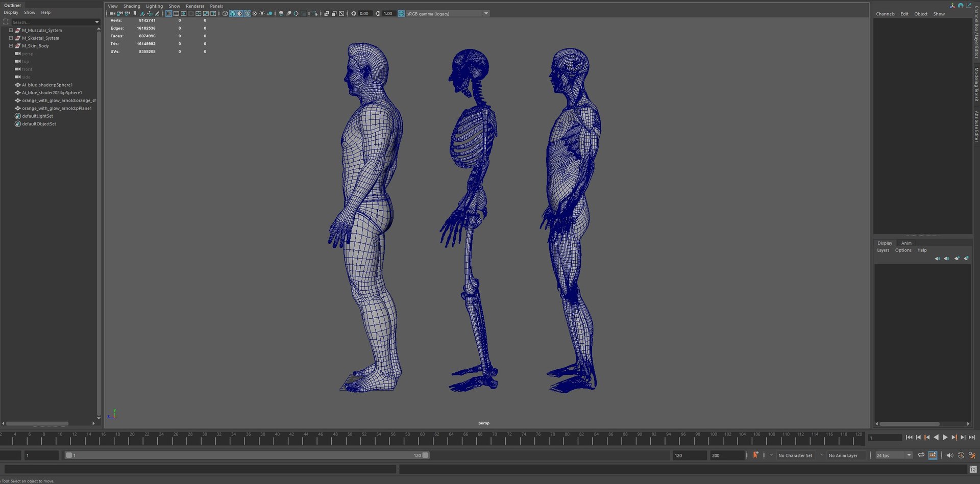This screenshot has width=980, height=484.
Task: Click the Lock Camera icon
Action: [x=120, y=14]
